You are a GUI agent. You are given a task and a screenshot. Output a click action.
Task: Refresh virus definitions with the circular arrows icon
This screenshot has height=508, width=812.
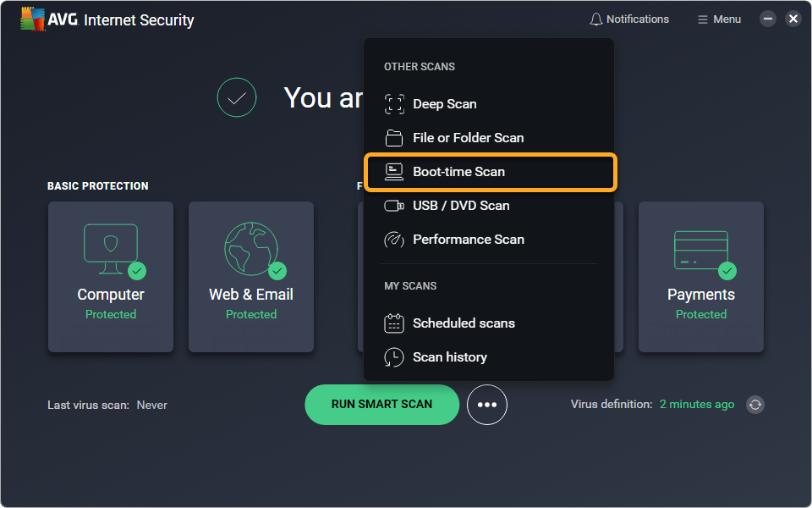tap(755, 405)
